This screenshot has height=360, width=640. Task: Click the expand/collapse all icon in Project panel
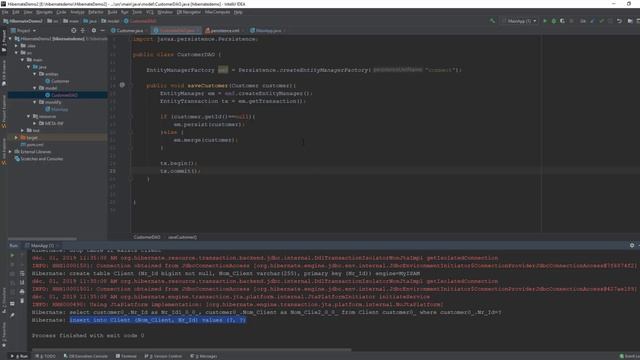point(83,31)
